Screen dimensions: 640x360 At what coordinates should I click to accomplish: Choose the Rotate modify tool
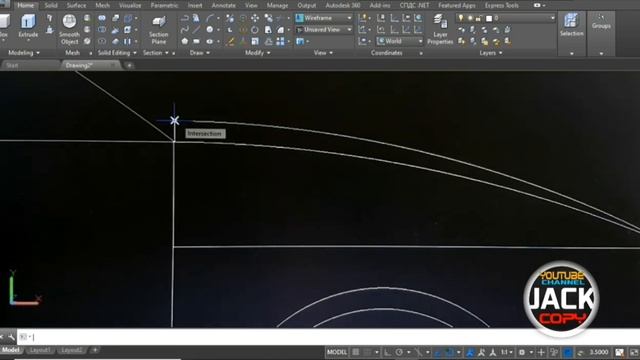(x=255, y=30)
